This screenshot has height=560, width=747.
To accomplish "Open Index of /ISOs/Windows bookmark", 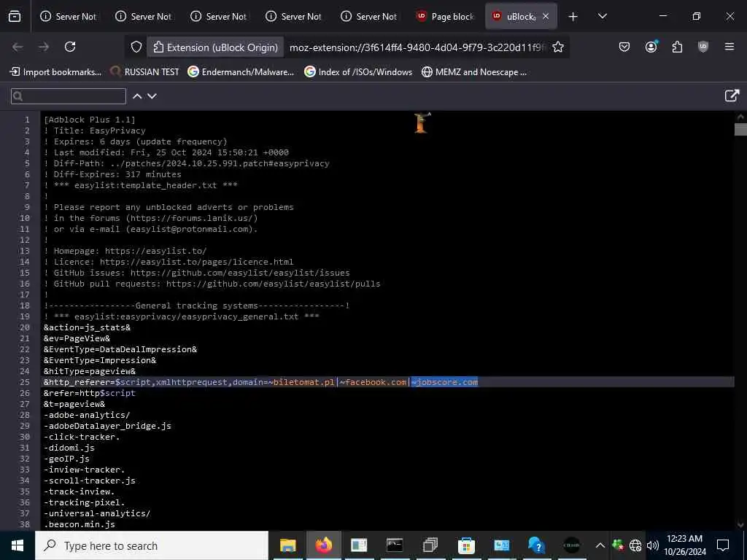I will click(358, 72).
